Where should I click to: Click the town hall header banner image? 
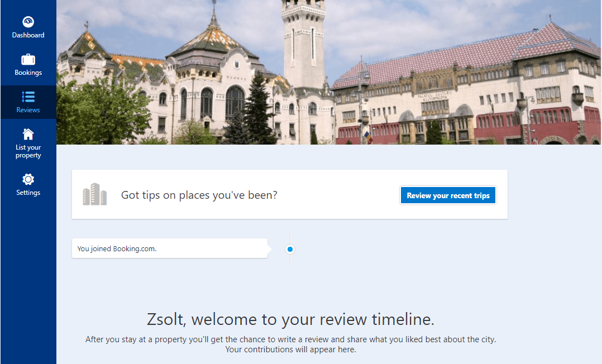329,73
